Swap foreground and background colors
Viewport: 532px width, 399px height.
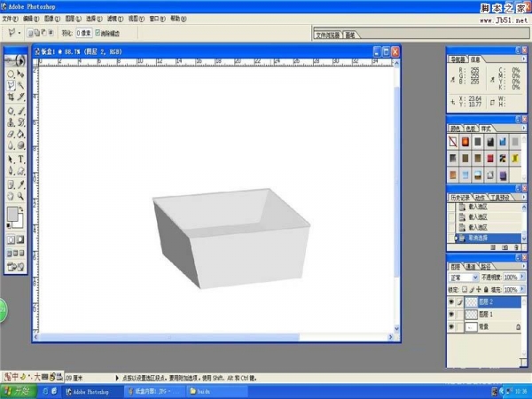[x=21, y=209]
